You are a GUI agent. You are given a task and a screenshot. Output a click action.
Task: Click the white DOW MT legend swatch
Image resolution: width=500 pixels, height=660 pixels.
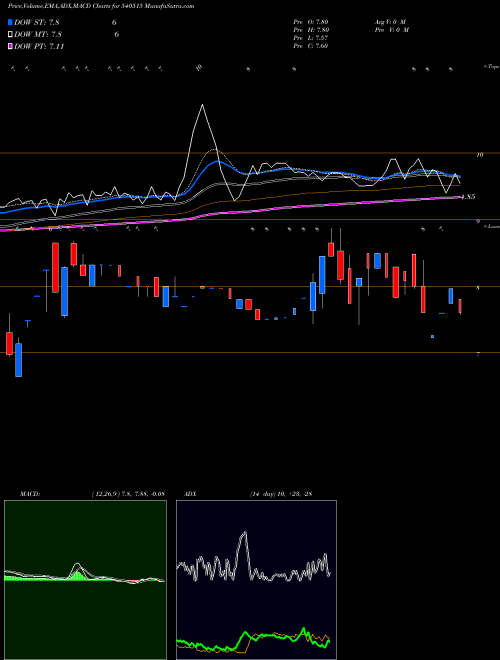pyautogui.click(x=10, y=35)
